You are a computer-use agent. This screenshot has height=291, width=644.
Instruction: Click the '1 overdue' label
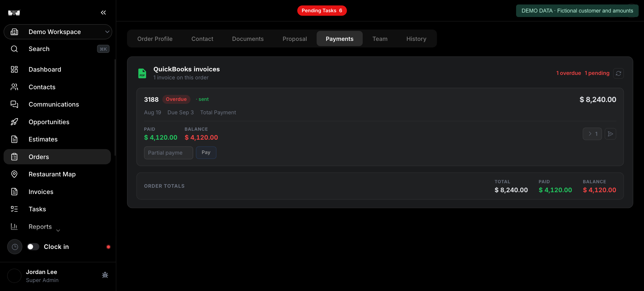tap(569, 73)
